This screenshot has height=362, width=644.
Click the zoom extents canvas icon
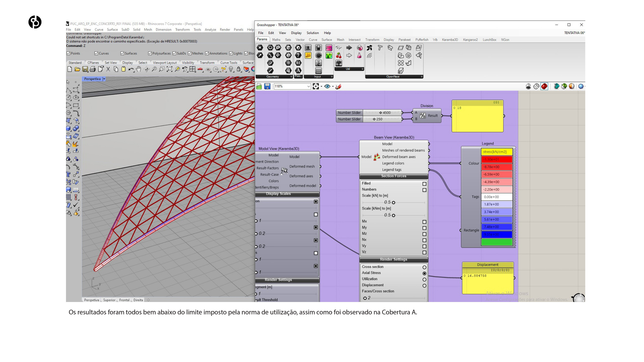point(316,86)
